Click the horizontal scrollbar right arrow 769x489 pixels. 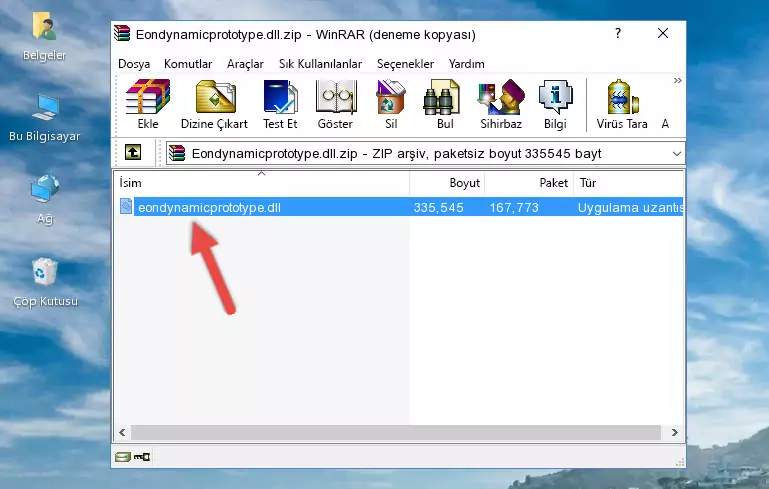pyautogui.click(x=674, y=432)
